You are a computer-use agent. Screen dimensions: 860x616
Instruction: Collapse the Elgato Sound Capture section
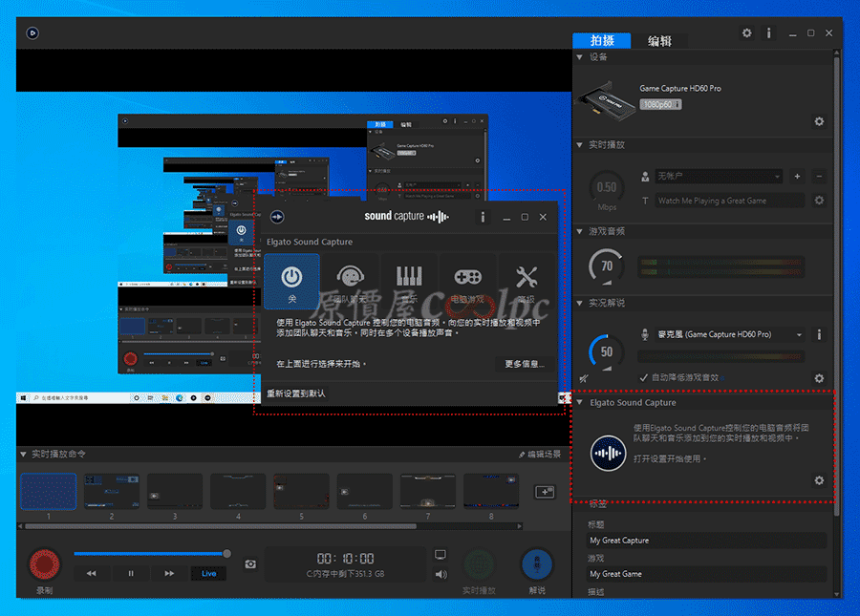coord(580,402)
